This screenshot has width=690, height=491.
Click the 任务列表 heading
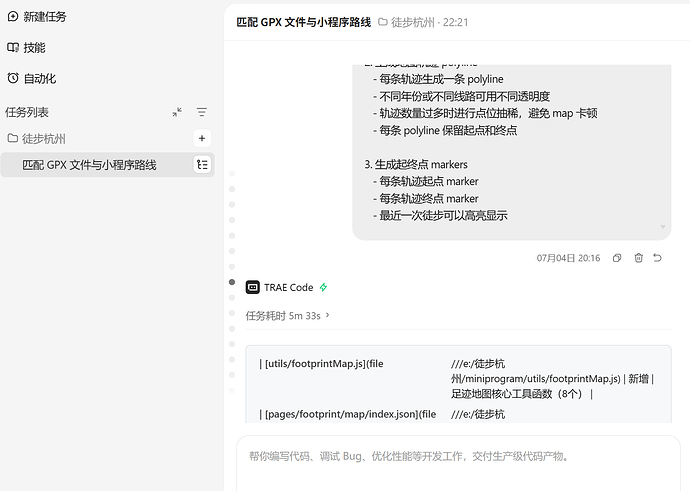pyautogui.click(x=27, y=112)
